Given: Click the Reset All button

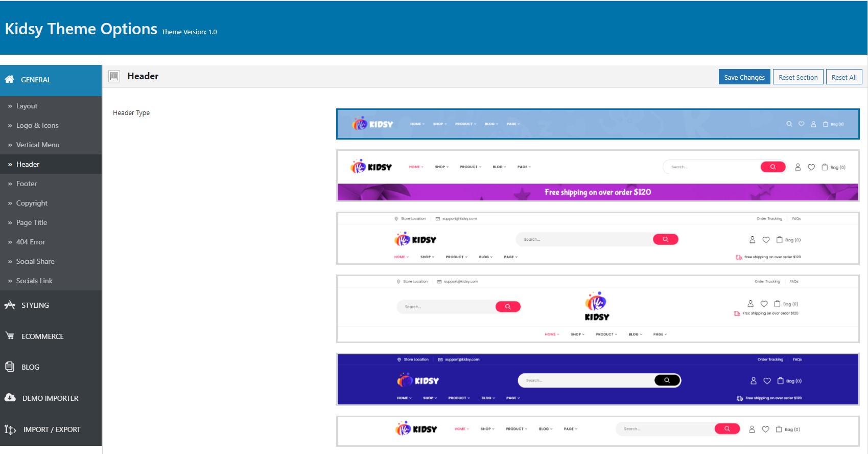Looking at the screenshot, I should coord(844,77).
